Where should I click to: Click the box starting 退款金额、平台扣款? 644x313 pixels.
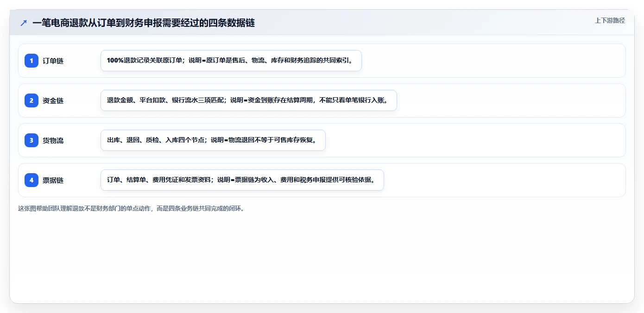[x=249, y=100]
